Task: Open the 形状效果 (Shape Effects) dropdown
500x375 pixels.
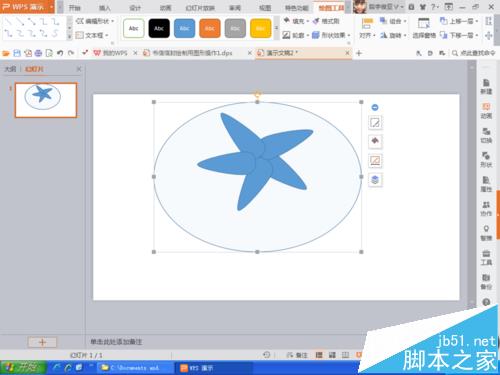Action: pyautogui.click(x=331, y=35)
